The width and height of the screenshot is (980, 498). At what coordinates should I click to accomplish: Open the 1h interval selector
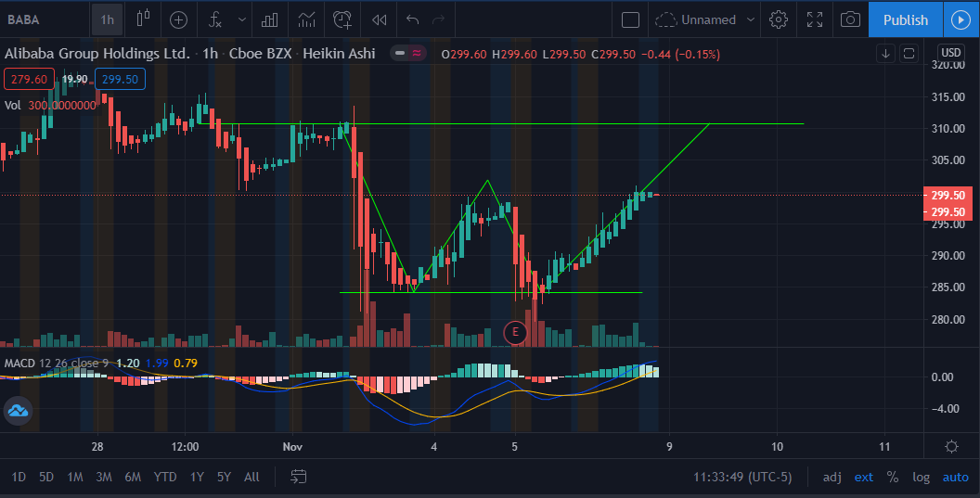(108, 19)
